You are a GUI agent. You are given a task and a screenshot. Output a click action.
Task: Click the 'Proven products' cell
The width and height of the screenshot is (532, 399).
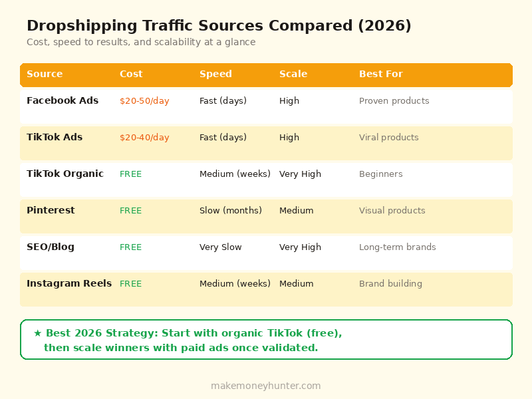coord(394,101)
